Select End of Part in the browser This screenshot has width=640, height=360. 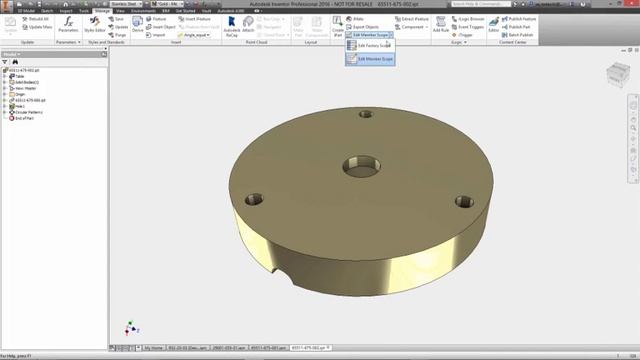(21, 118)
